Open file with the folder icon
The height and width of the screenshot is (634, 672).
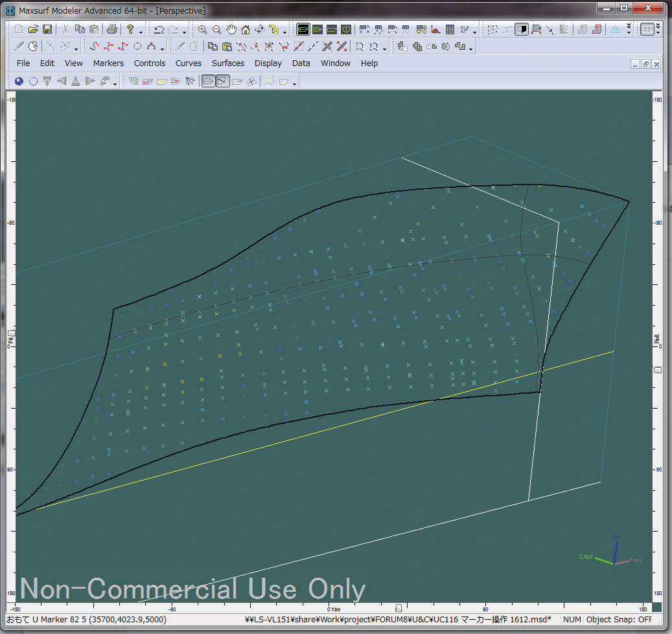33,30
